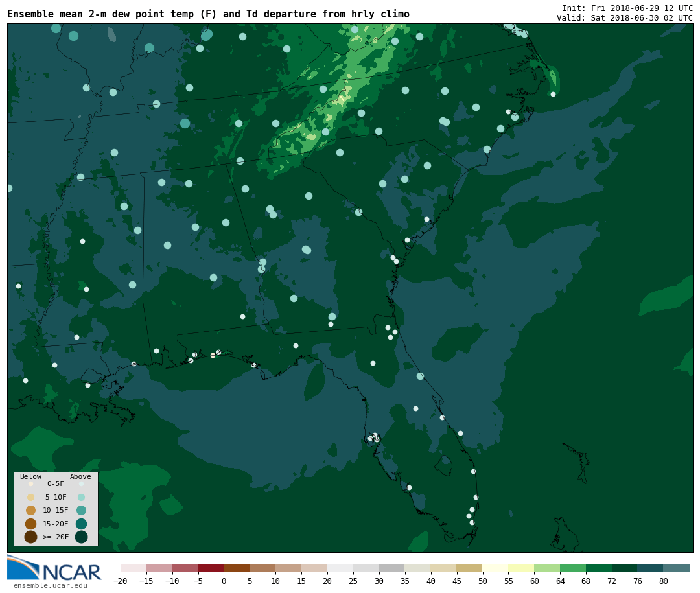Click the Above '5-10F' light teal legend circle

81,497
